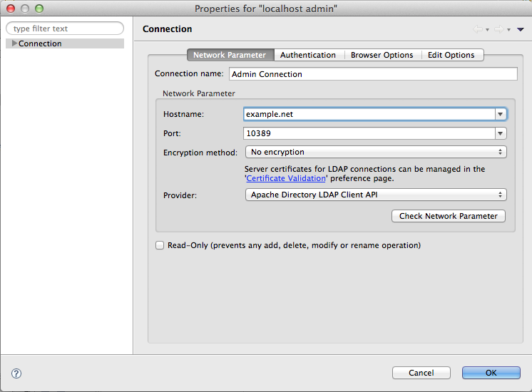Confirm with the OK button

click(491, 373)
